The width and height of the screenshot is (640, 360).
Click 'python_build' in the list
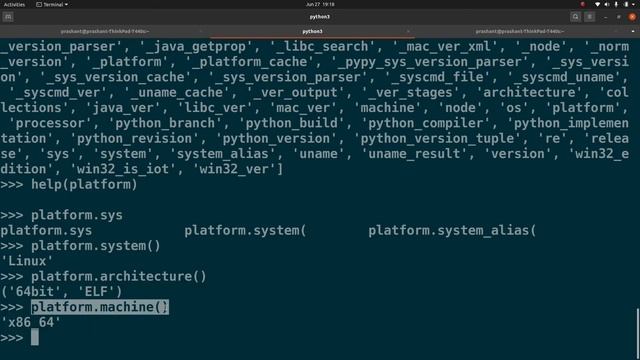(292, 123)
